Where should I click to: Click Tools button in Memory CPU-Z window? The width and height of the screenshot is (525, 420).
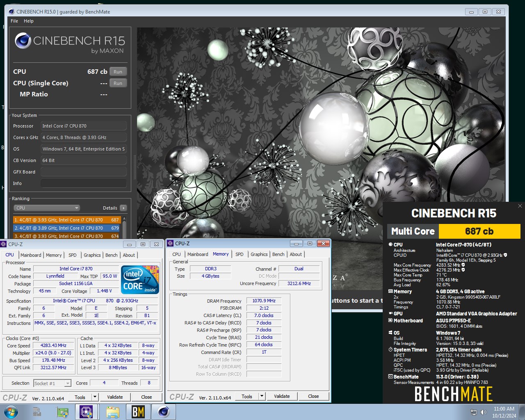247,396
